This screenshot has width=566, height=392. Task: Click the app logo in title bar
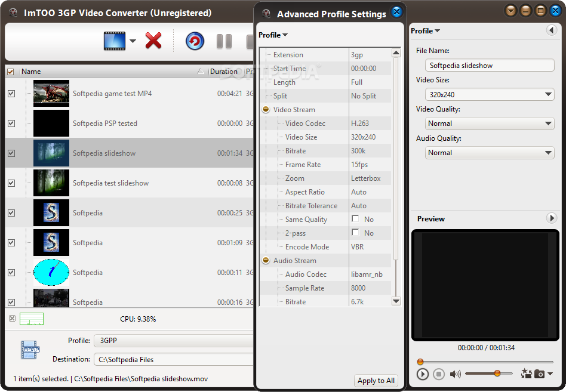coord(13,13)
